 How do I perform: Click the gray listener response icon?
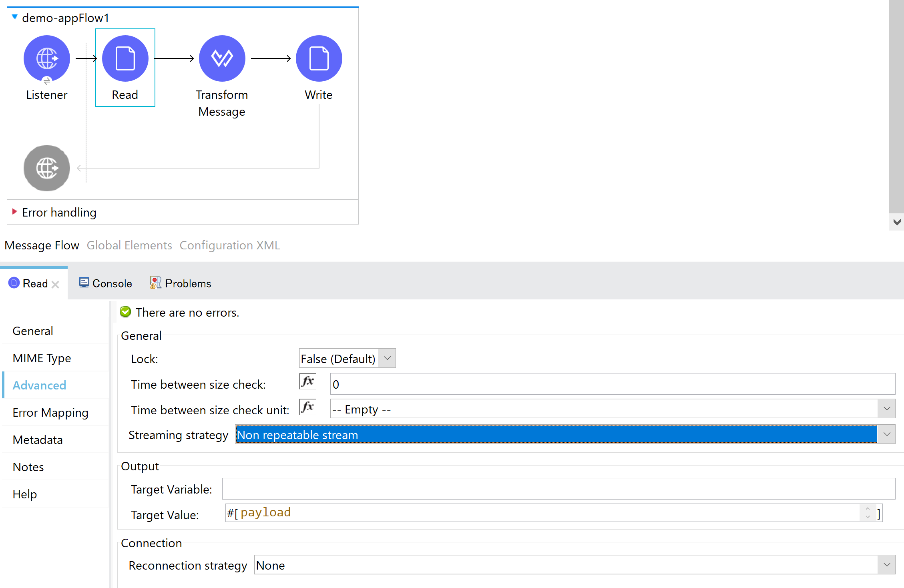47,168
